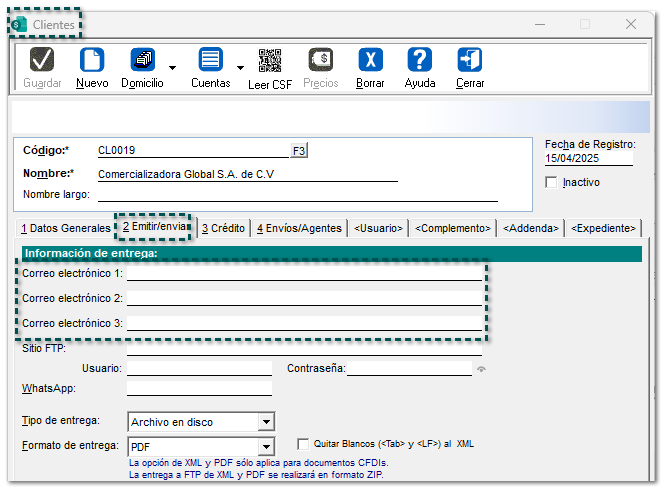Click the Cuentas accounts icon
Screen dimensions: 664x490
(x=210, y=60)
